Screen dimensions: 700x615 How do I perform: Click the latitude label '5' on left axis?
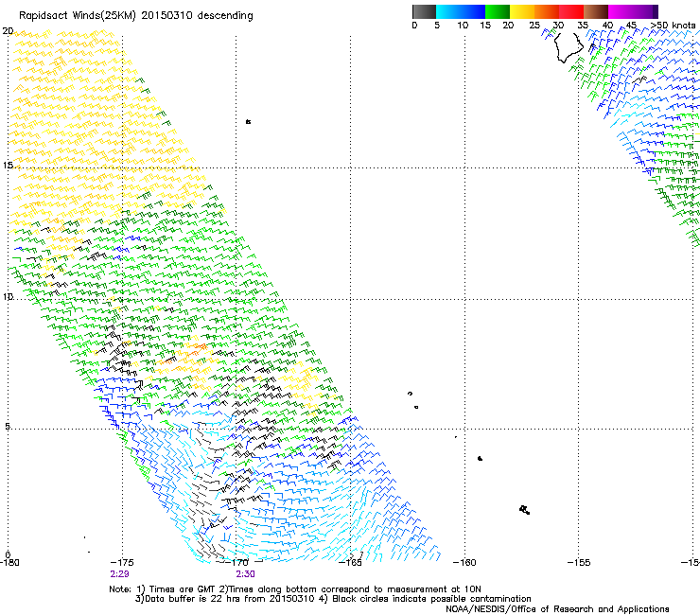(8, 427)
